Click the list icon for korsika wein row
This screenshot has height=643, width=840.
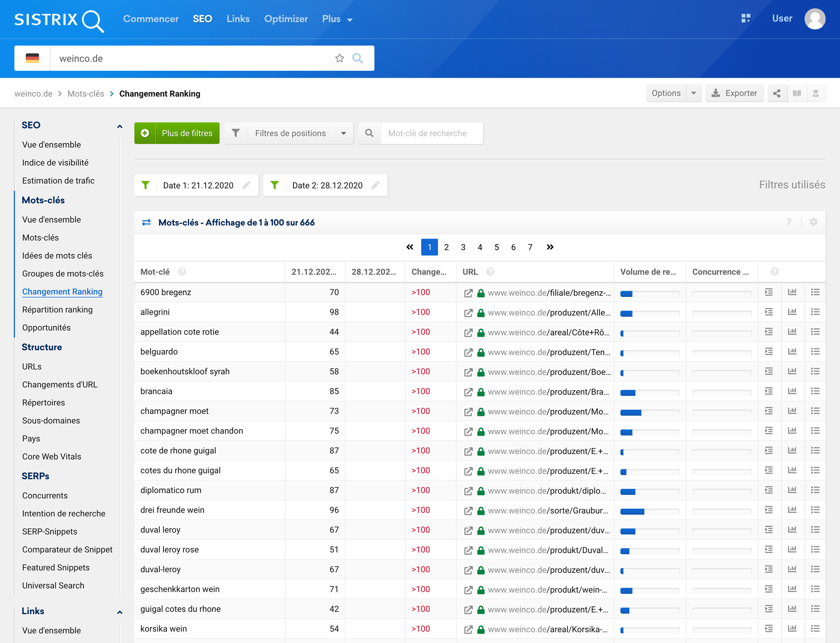tap(815, 629)
